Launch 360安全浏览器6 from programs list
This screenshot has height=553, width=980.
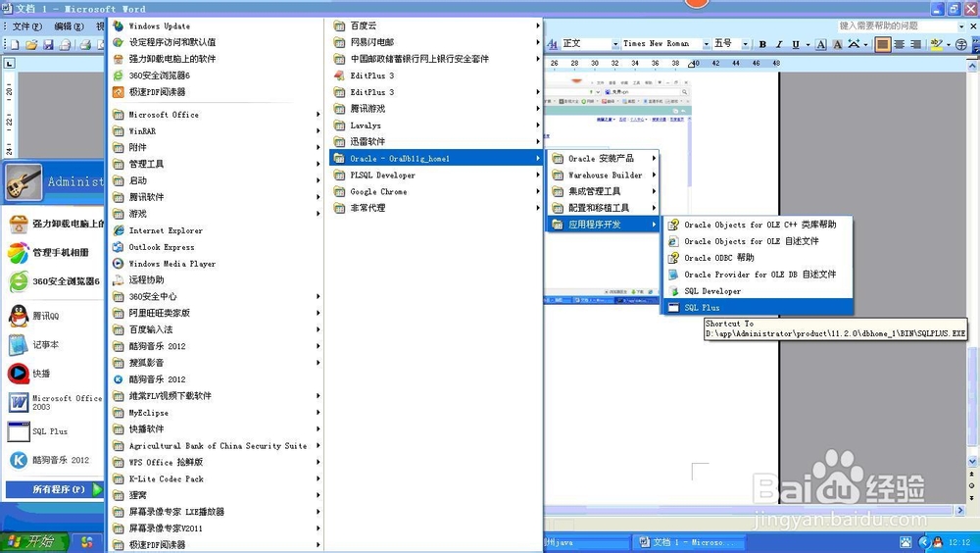[216, 75]
